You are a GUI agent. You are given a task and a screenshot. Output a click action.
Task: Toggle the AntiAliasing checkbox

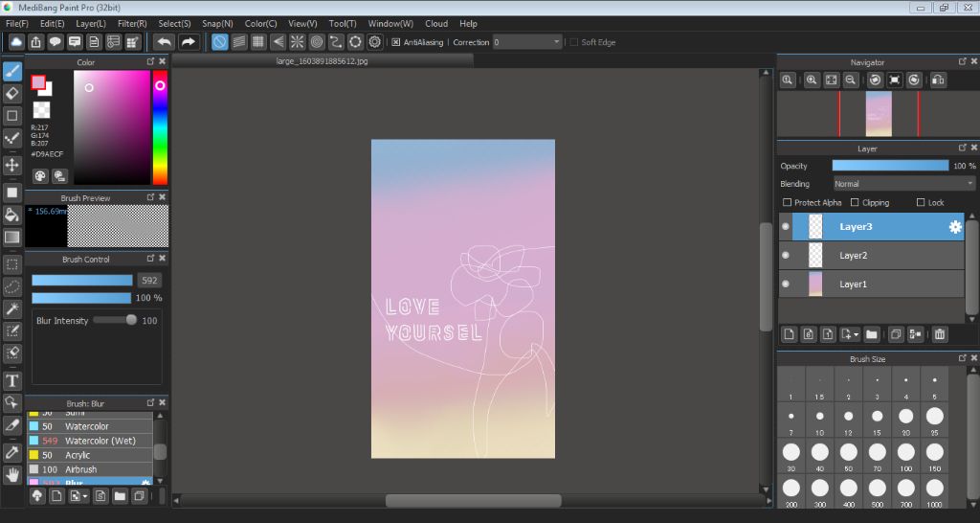coord(395,42)
